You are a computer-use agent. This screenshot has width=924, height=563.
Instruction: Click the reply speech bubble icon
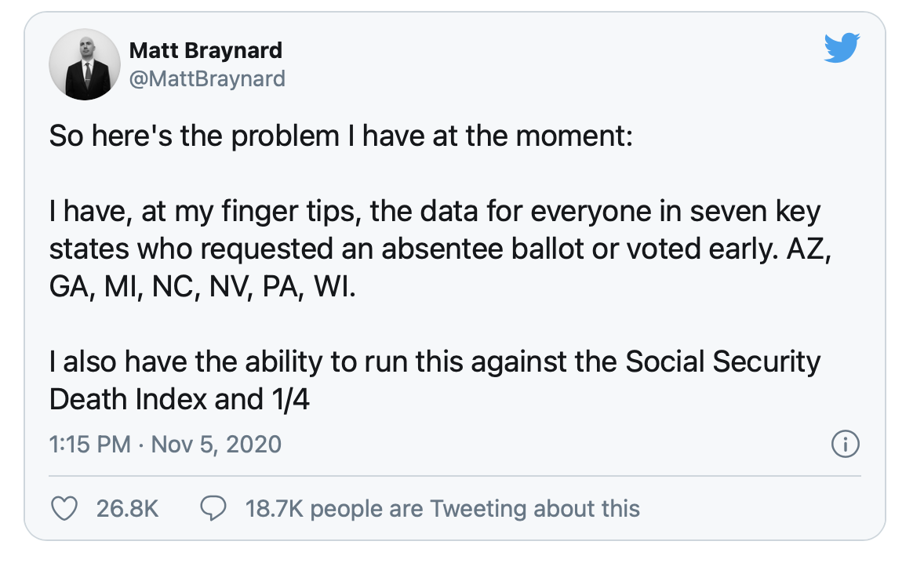(x=213, y=508)
